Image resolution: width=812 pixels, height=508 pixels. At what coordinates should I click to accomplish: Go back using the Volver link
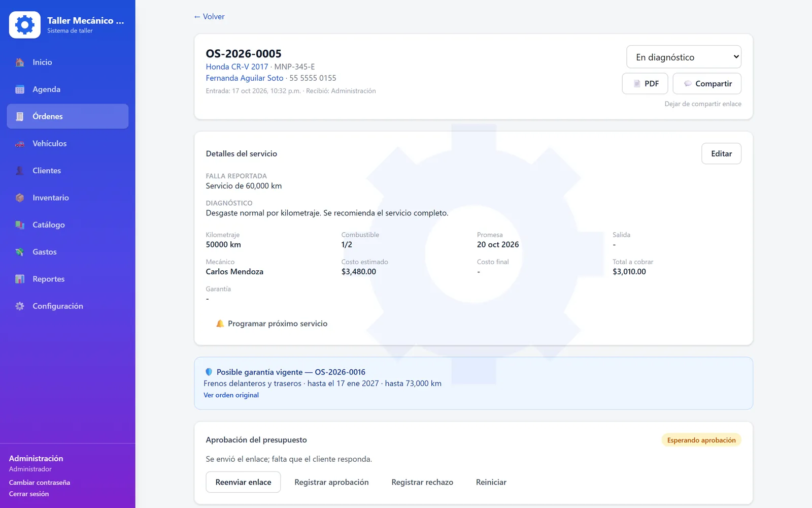pyautogui.click(x=209, y=17)
